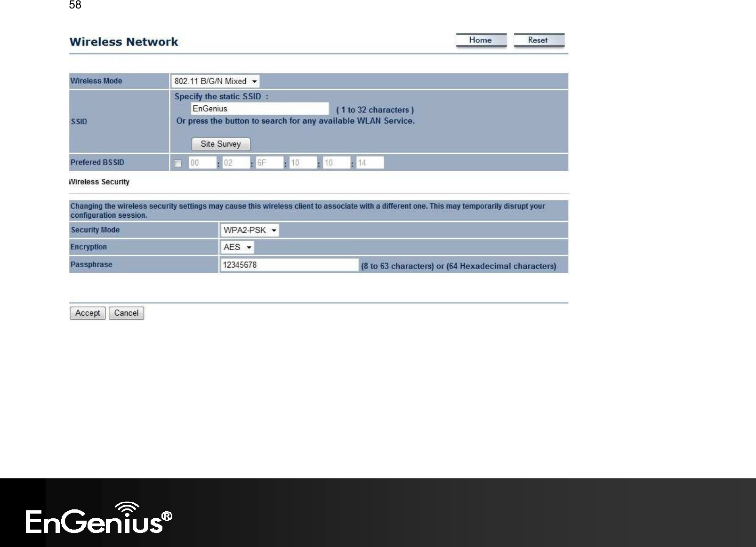
Task: Click the EnGenius logo in footer
Action: click(x=99, y=518)
